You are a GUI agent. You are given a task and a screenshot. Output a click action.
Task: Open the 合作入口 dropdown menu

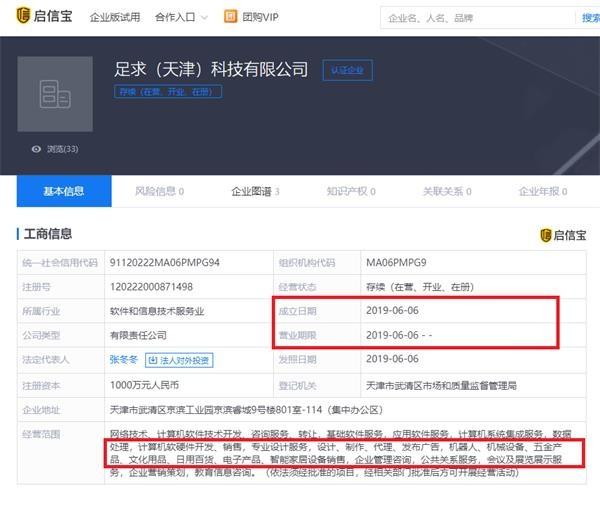pos(181,17)
